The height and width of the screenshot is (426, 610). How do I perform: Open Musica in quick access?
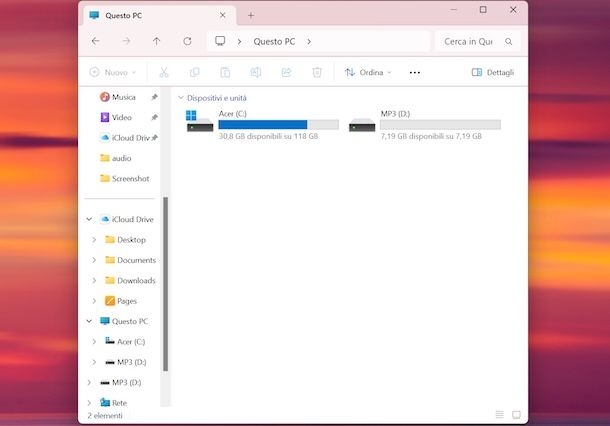pyautogui.click(x=124, y=97)
